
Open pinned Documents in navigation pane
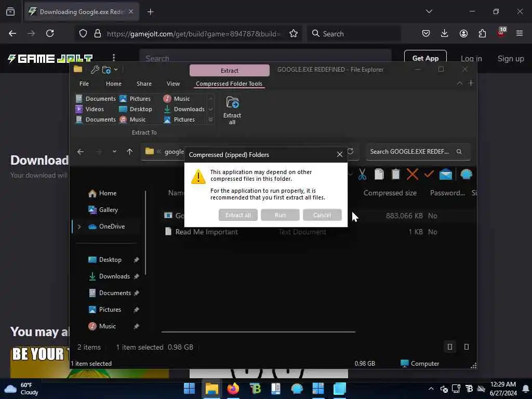click(x=115, y=293)
